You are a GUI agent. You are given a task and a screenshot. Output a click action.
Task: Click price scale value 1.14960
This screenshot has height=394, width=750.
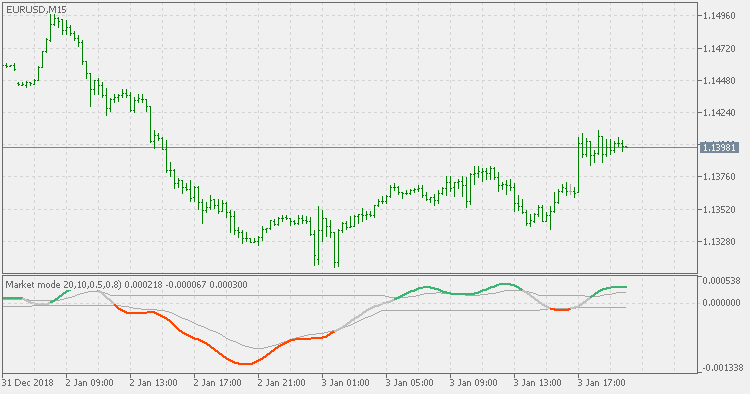click(x=719, y=16)
